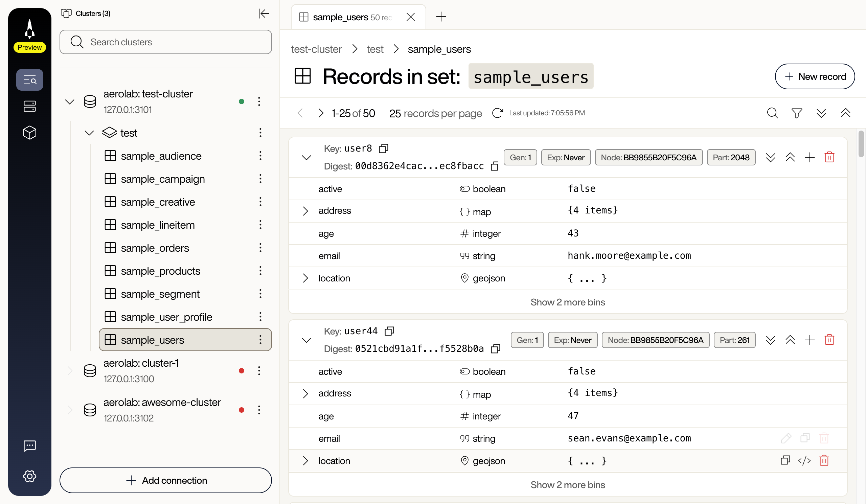Navigate to the test breadcrumb
This screenshot has height=504, width=866.
374,49
